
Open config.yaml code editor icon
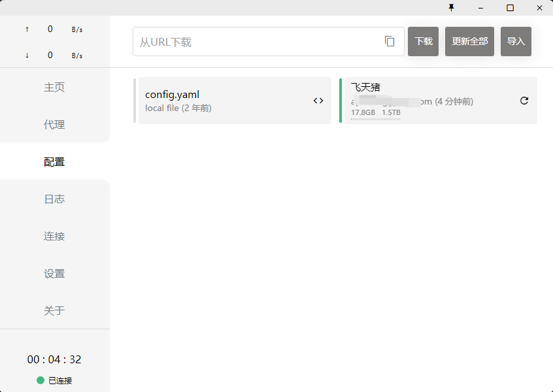click(318, 101)
